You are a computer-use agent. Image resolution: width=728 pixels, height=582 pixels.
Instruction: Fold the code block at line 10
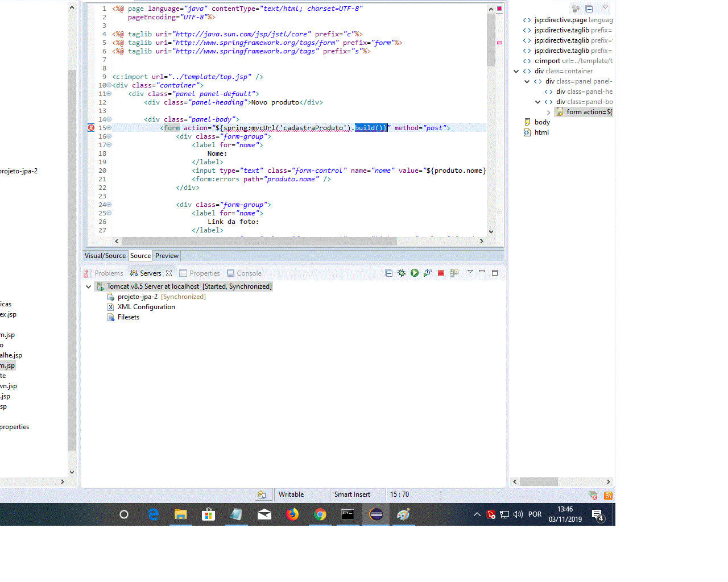pyautogui.click(x=109, y=85)
